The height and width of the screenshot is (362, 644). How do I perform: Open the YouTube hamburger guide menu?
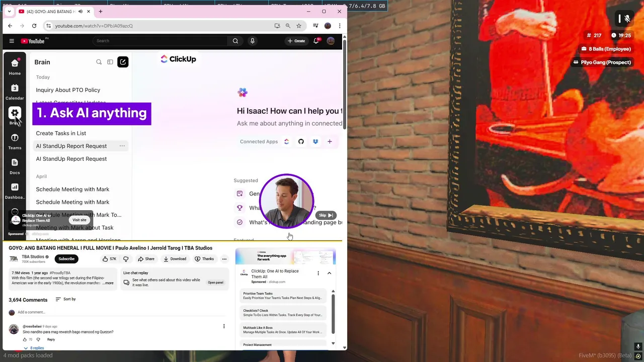tap(12, 41)
